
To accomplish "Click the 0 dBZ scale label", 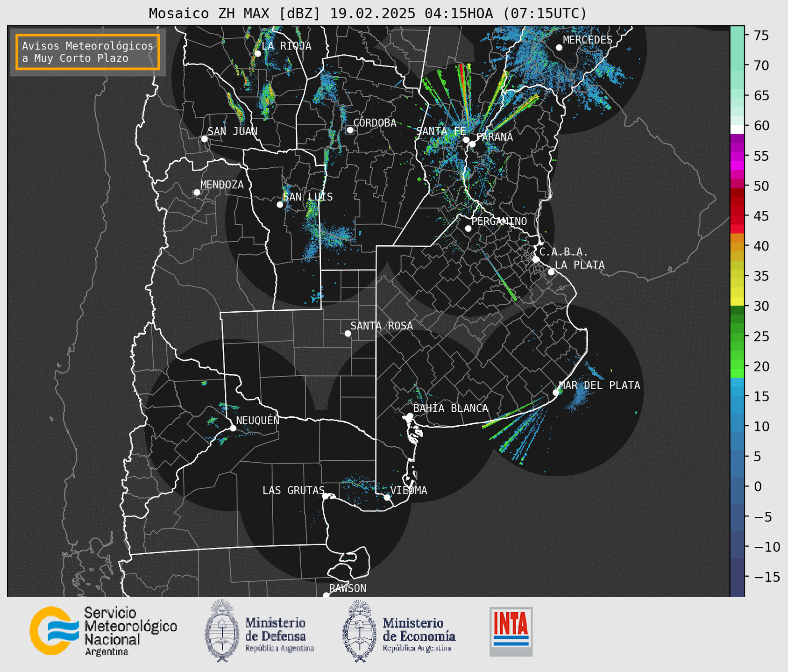I will (757, 486).
